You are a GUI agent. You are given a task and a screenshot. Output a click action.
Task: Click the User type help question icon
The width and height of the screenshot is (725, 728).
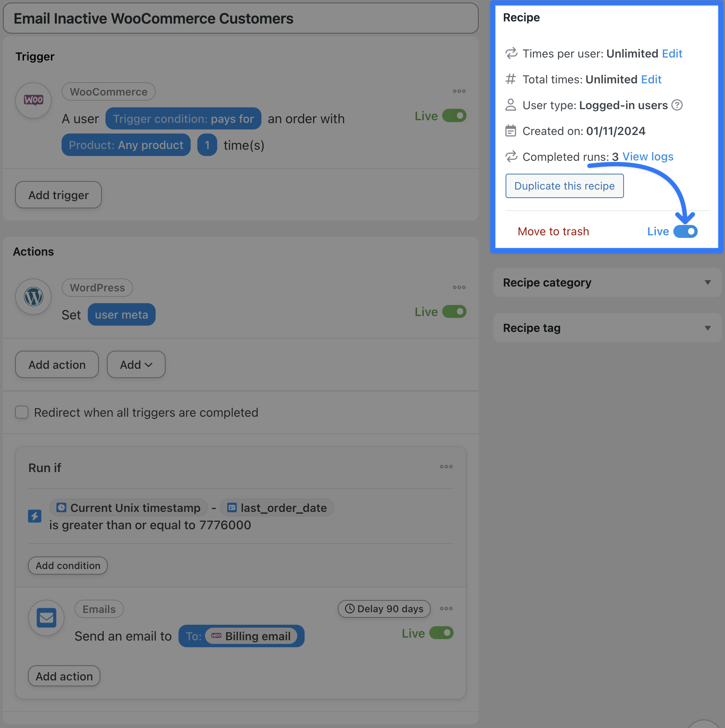tap(677, 105)
